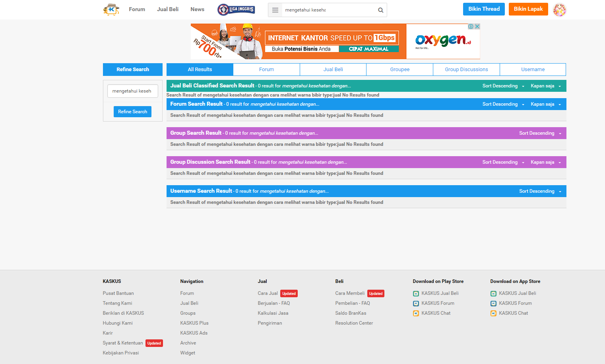Open Pembelian - FAQ link
This screenshot has width=605, height=364.
pyautogui.click(x=353, y=303)
